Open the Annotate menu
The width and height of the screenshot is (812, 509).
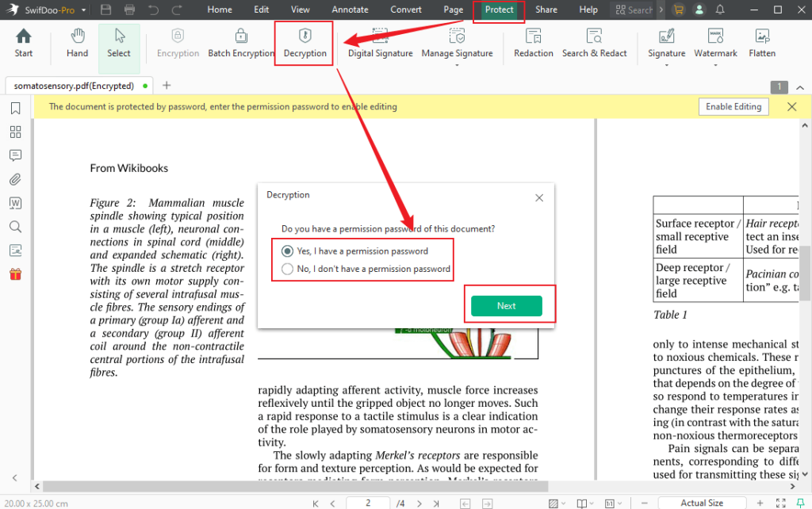click(350, 10)
